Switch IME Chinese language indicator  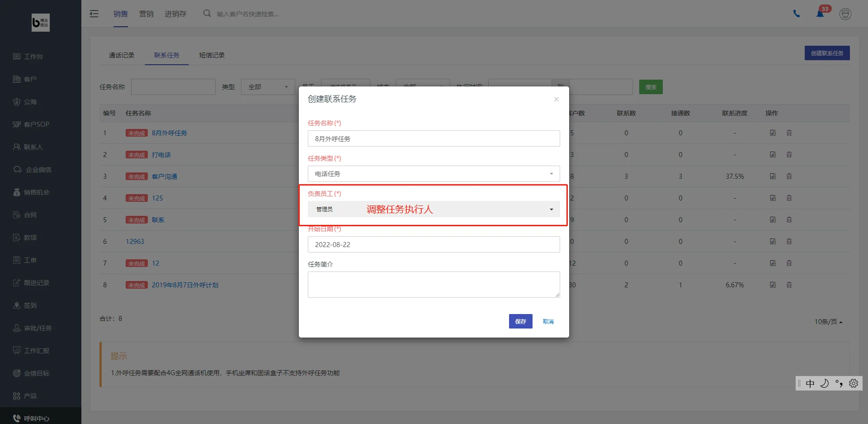[x=810, y=383]
